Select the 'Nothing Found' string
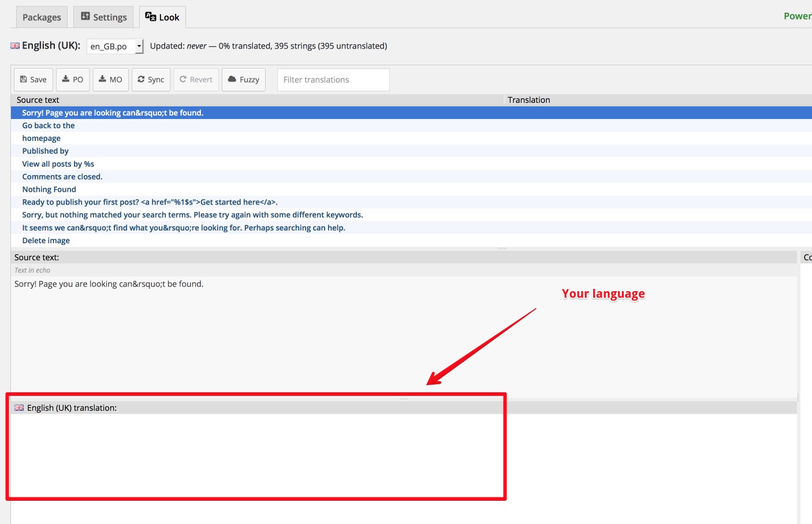812x524 pixels. tap(411, 189)
